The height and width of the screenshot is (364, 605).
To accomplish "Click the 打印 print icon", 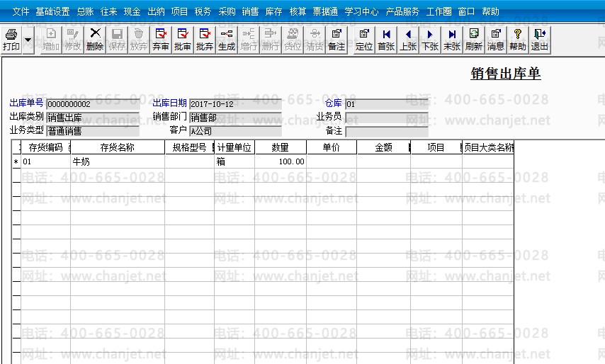I will pos(11,40).
